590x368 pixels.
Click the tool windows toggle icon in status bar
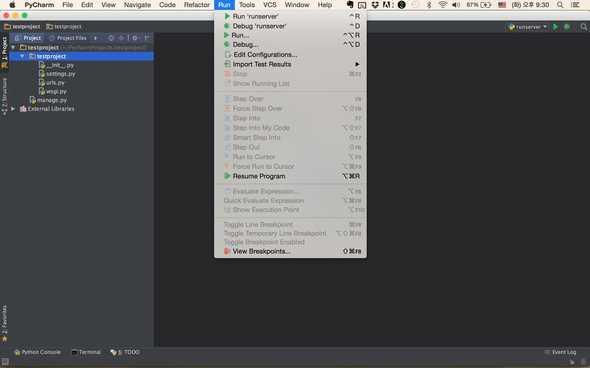point(5,362)
